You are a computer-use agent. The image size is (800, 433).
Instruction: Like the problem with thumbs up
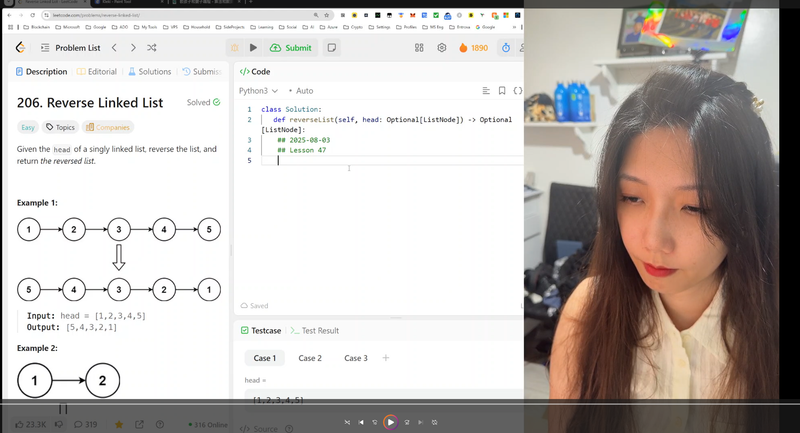click(x=20, y=424)
